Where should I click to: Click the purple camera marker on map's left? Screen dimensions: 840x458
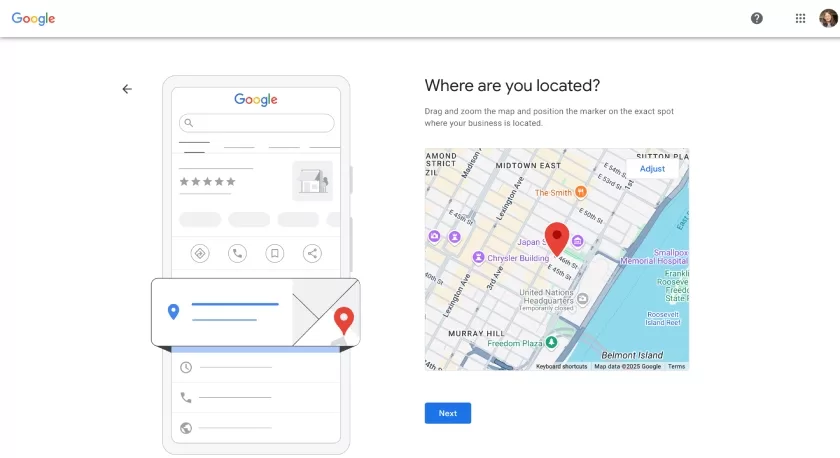[x=434, y=236]
